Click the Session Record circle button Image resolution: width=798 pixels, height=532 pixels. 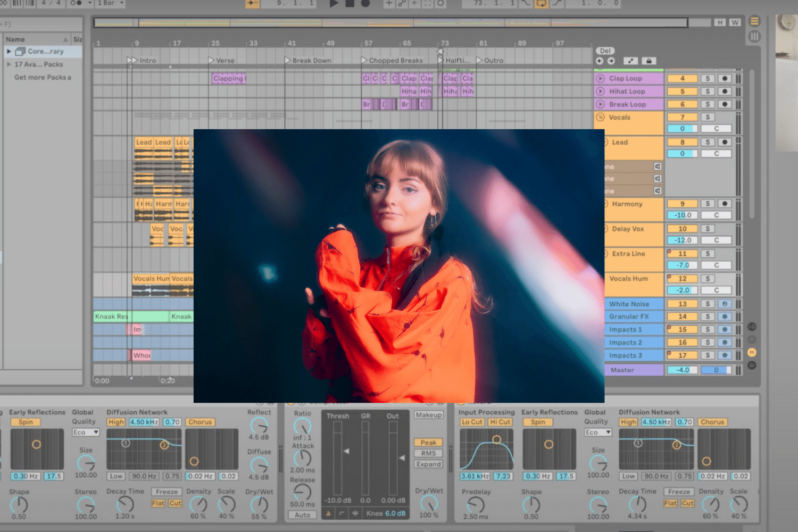click(440, 3)
